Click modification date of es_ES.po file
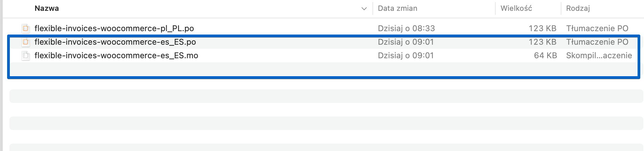 pyautogui.click(x=406, y=42)
